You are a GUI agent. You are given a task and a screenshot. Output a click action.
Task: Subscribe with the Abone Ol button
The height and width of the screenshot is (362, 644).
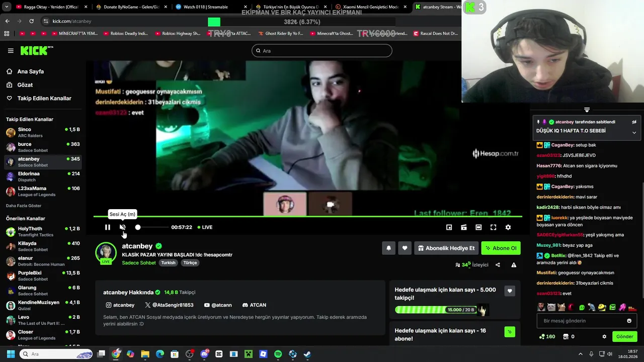[501, 248]
